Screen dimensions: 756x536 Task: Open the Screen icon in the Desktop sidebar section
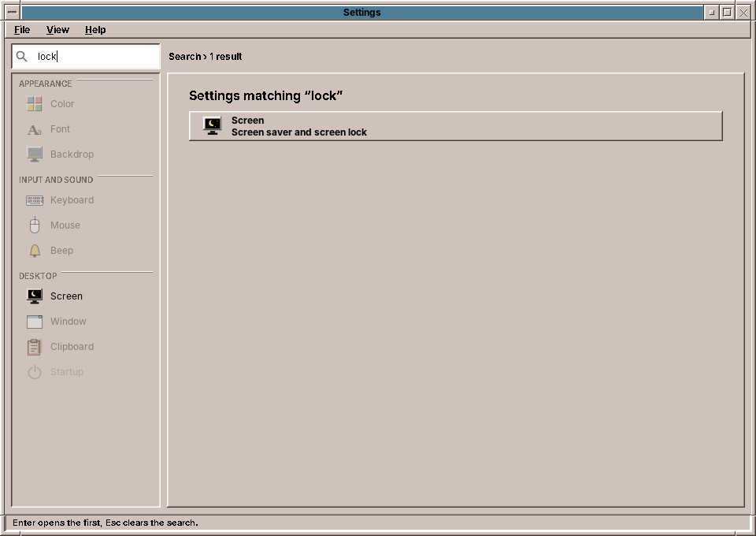pos(34,296)
